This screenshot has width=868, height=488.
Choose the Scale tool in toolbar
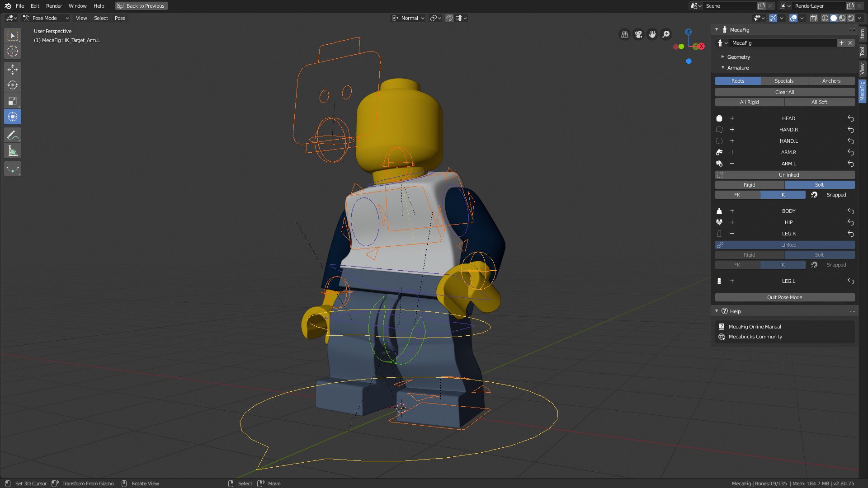click(x=13, y=101)
